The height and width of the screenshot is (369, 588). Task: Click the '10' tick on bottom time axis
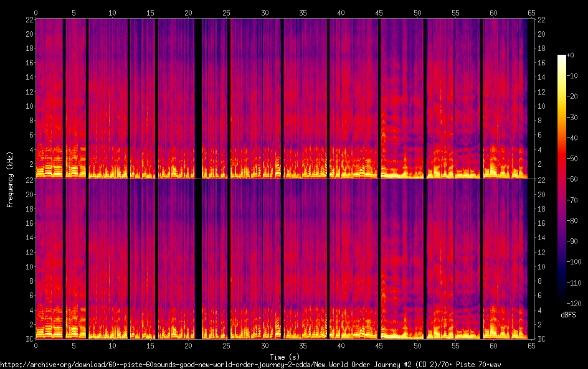click(112, 346)
